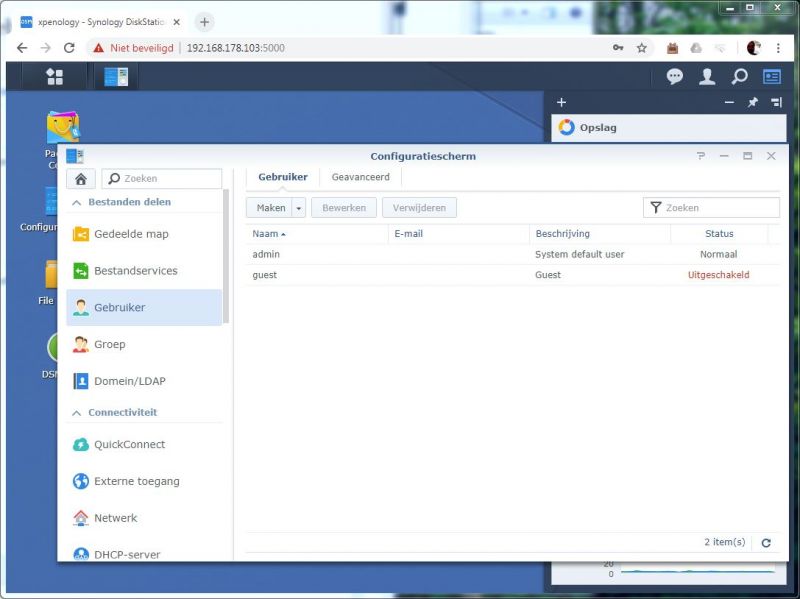Click the DSM search magnifier icon
The image size is (800, 599).
(739, 77)
